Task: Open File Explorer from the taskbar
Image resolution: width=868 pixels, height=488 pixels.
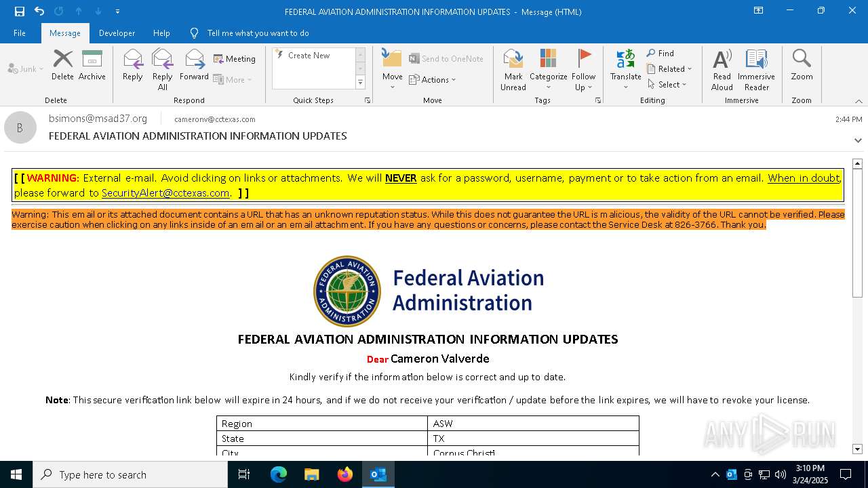Action: pos(312,474)
